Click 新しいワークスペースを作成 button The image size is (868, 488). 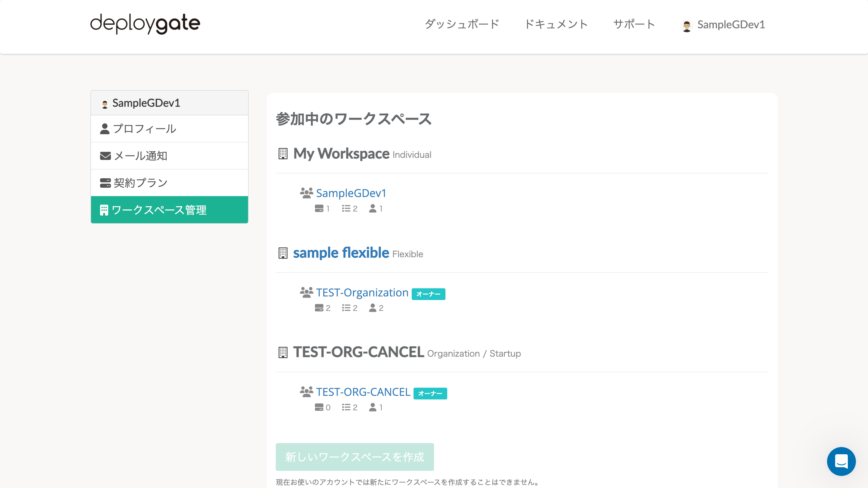[354, 457]
